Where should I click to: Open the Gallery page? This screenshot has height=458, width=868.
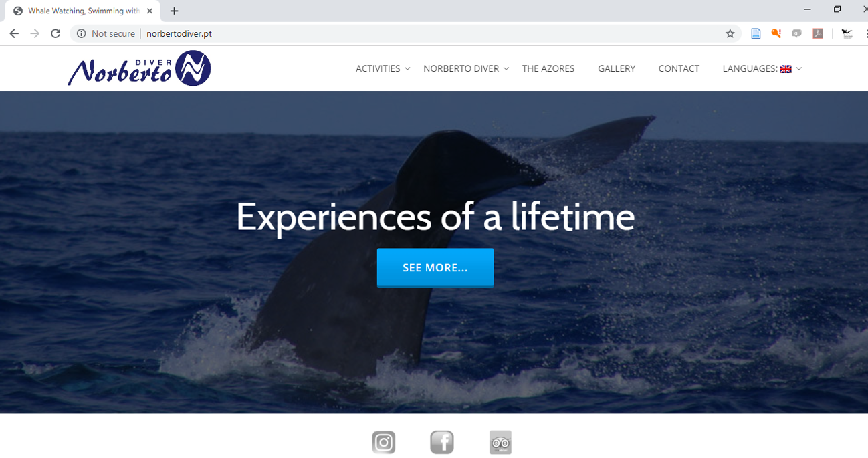[617, 68]
